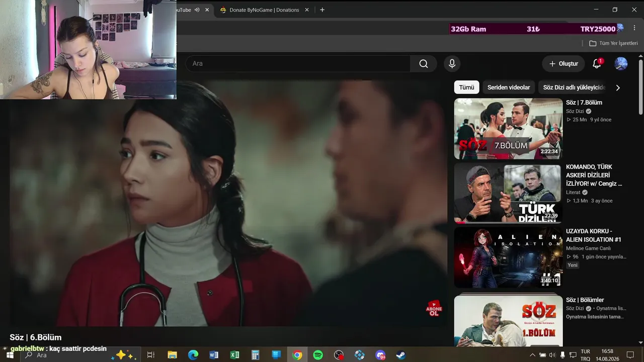The width and height of the screenshot is (644, 362).
Task: Click the YouTube search field Ara
Action: click(298, 64)
